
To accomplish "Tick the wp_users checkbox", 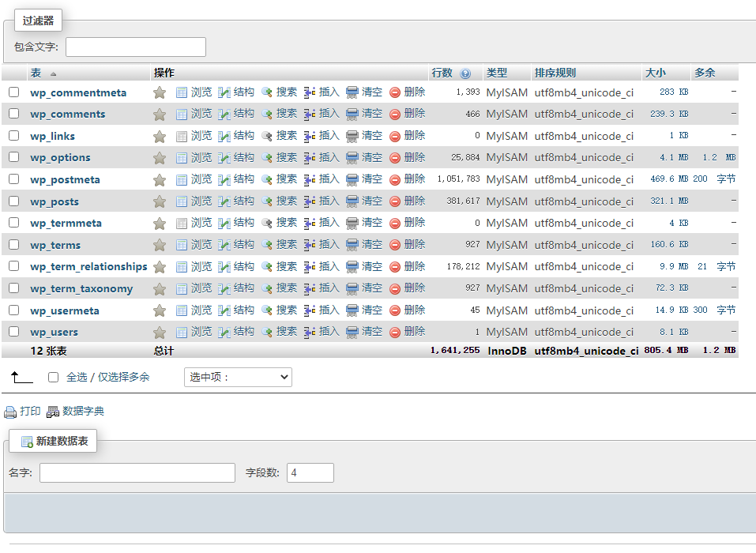I will 14,332.
